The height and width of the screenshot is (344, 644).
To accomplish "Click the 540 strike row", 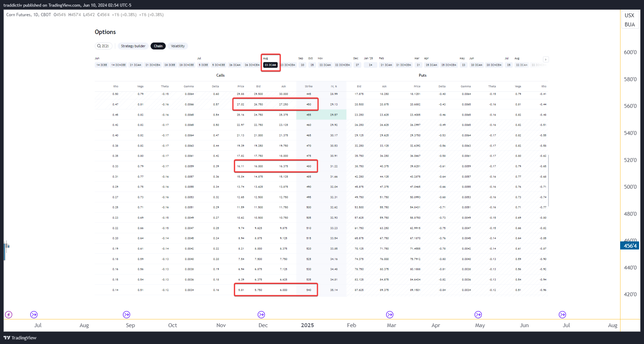I will (x=321, y=290).
